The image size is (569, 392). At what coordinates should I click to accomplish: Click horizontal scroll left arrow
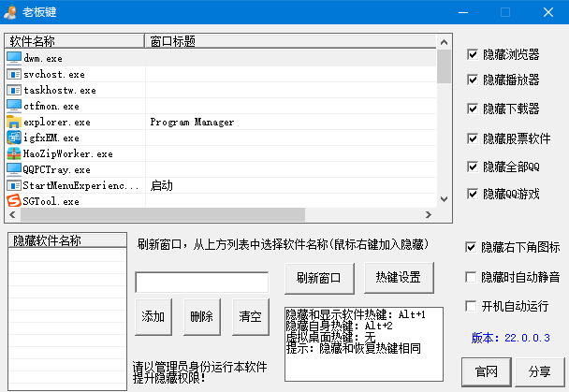click(13, 214)
